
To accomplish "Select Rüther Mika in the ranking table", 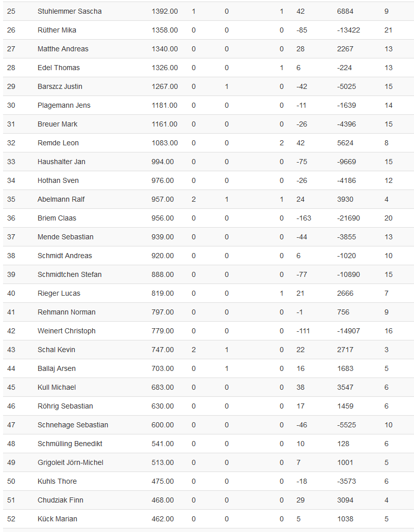I will tap(56, 30).
